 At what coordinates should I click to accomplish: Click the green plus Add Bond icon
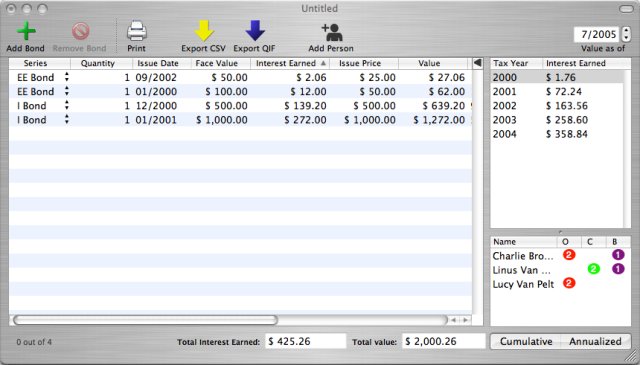click(26, 31)
